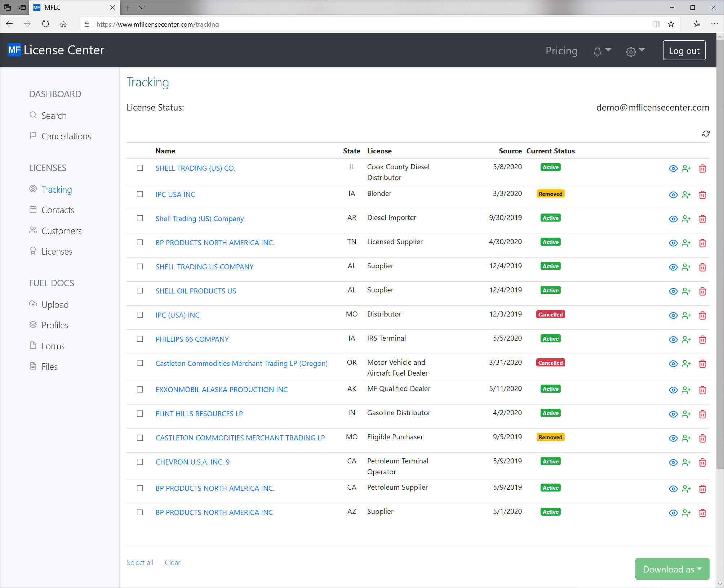
Task: Click the eye icon for the SHELL TRADING (US) CO. row
Action: click(x=673, y=169)
